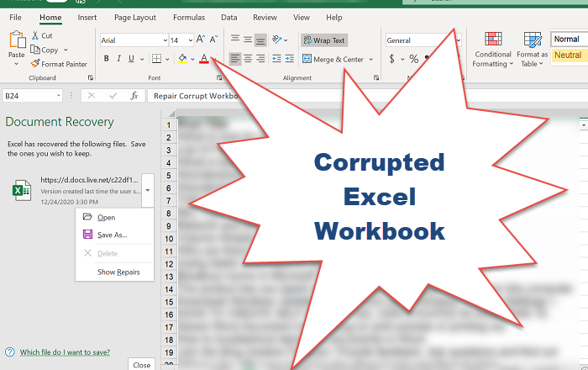Screen dimensions: 588x370
Task: Confirm the formula bar entry check mark
Action: [x=113, y=96]
